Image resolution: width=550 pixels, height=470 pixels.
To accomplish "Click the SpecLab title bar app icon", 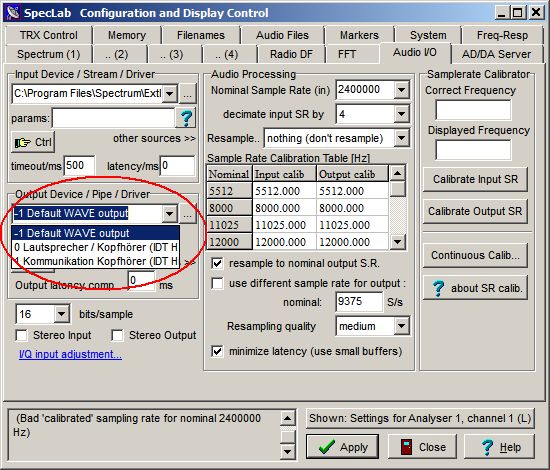I will pyautogui.click(x=13, y=13).
